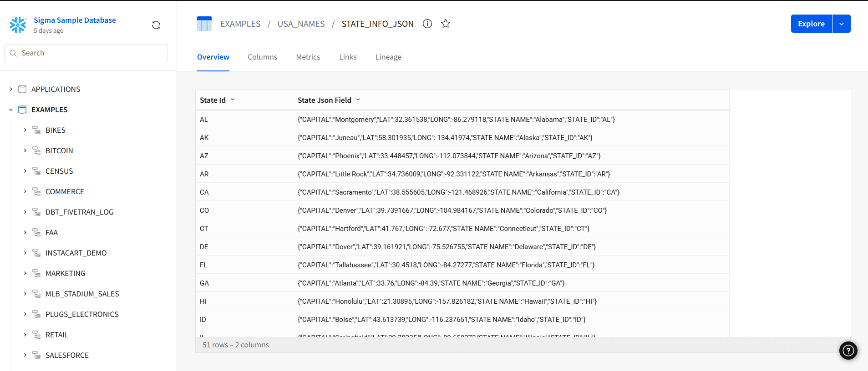Image resolution: width=868 pixels, height=371 pixels.
Task: Focus the Search input field
Action: click(86, 53)
